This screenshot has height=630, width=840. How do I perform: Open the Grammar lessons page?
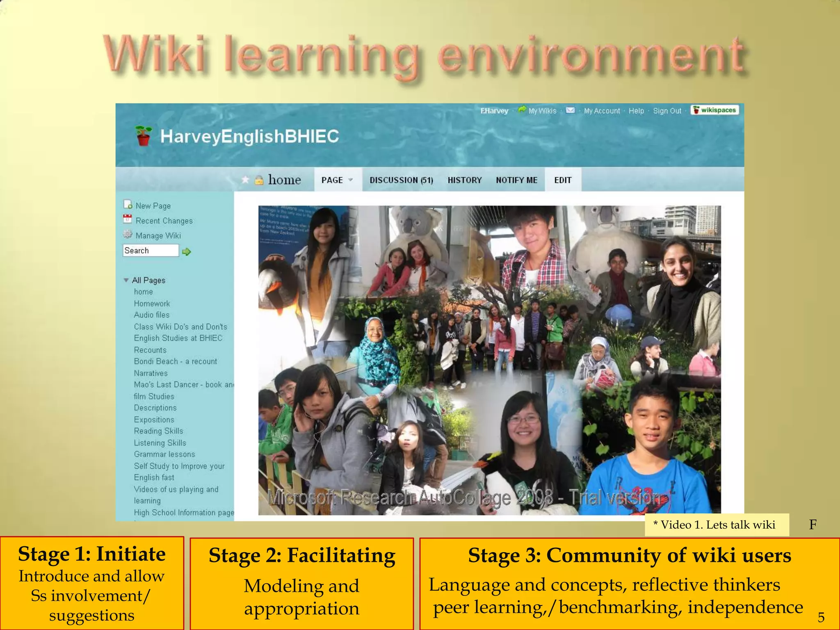[164, 454]
